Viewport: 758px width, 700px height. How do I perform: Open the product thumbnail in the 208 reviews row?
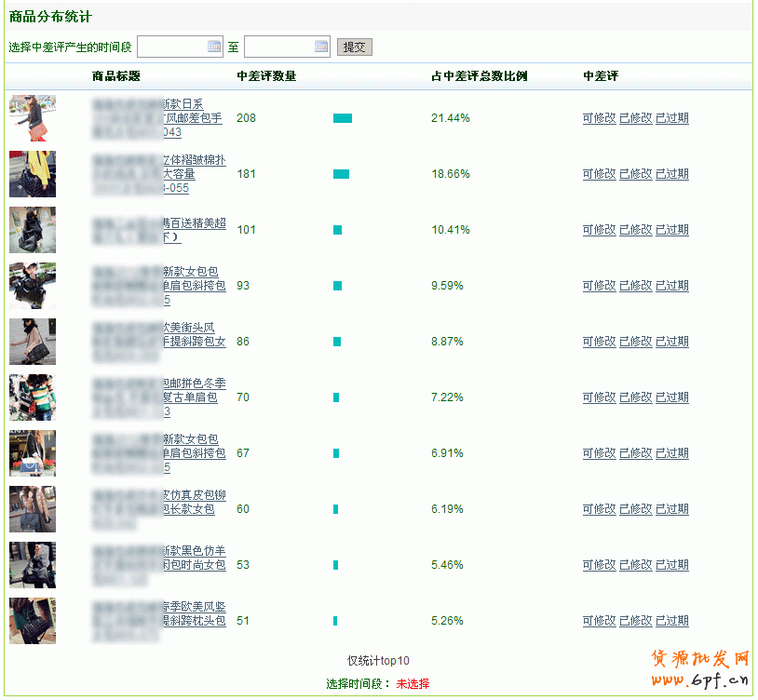pyautogui.click(x=33, y=118)
